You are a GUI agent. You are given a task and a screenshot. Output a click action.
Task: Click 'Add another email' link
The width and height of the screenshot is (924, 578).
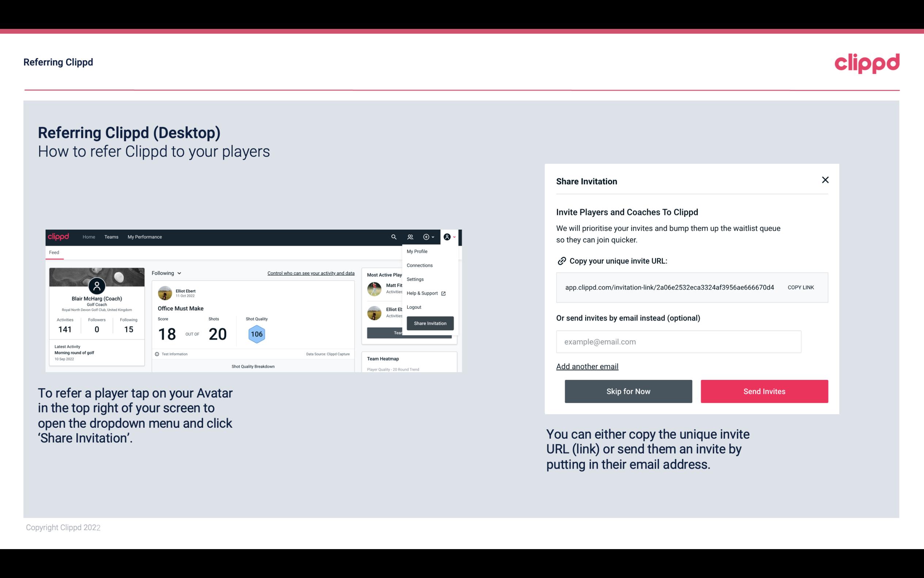588,366
